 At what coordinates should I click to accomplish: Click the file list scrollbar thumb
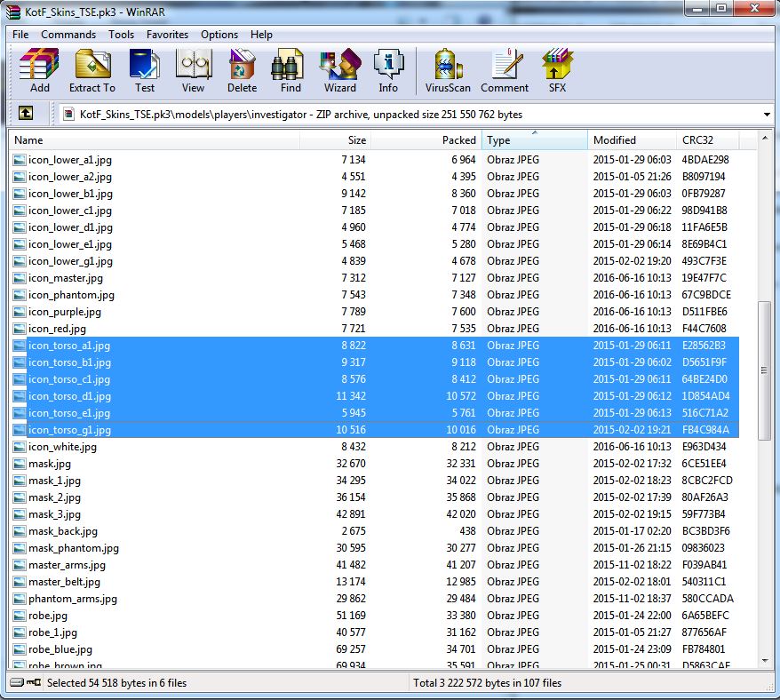(764, 370)
